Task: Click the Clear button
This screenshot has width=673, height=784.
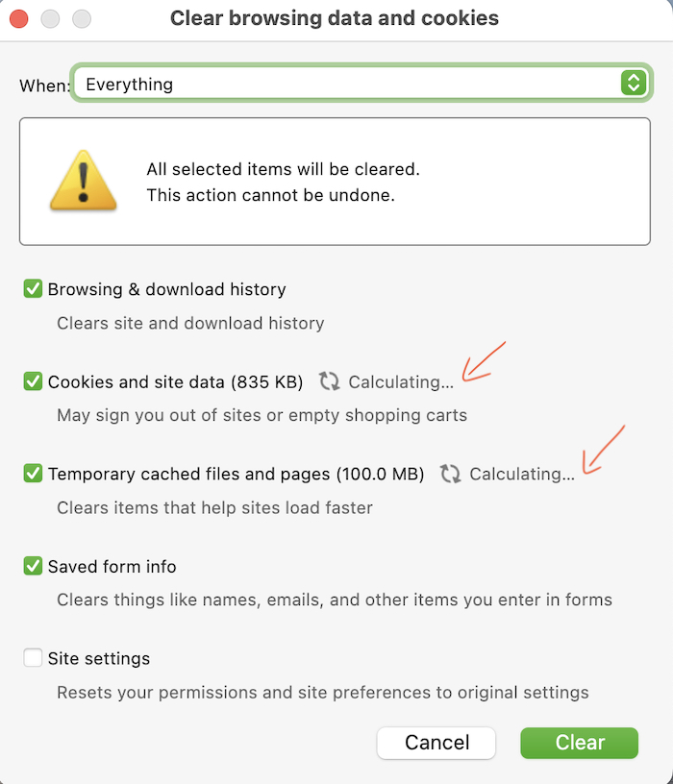Action: 580,743
